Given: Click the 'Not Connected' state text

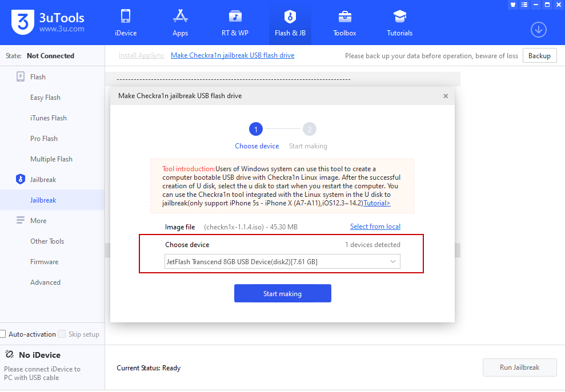Looking at the screenshot, I should (x=50, y=56).
